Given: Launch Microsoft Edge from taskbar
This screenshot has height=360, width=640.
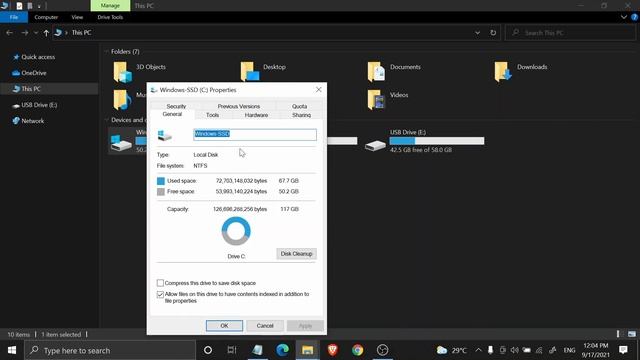Looking at the screenshot, I should point(282,350).
